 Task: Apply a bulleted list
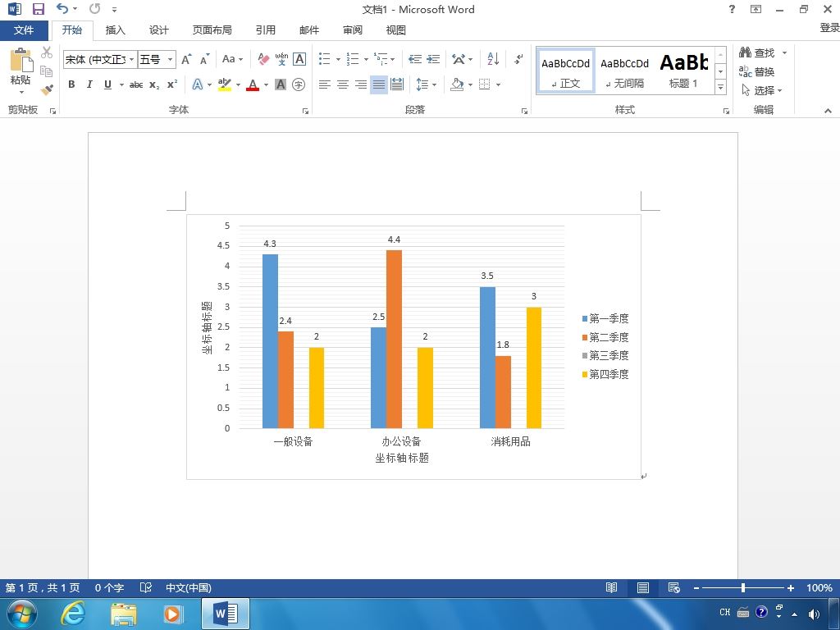tap(324, 59)
